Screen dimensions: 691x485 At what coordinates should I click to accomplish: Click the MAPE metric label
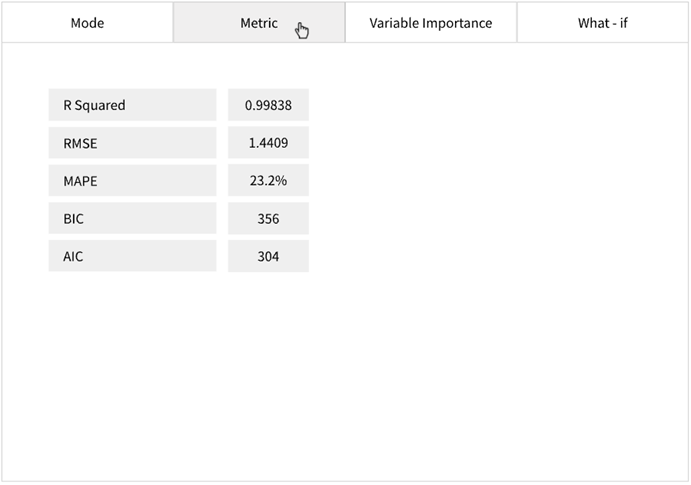pyautogui.click(x=132, y=181)
